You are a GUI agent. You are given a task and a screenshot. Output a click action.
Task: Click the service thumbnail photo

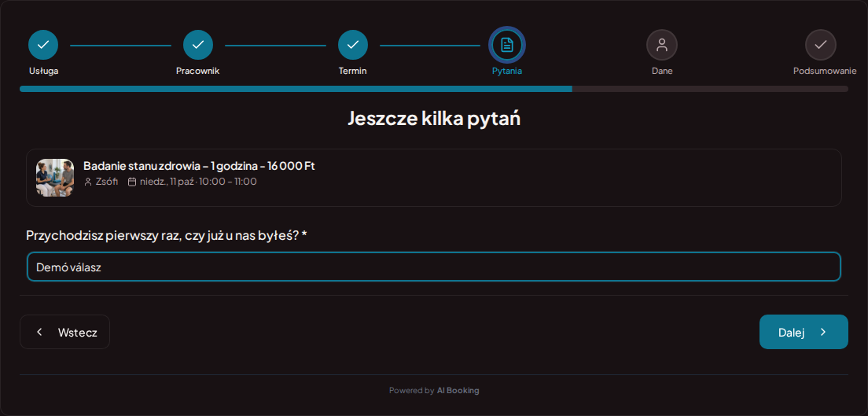[55, 178]
